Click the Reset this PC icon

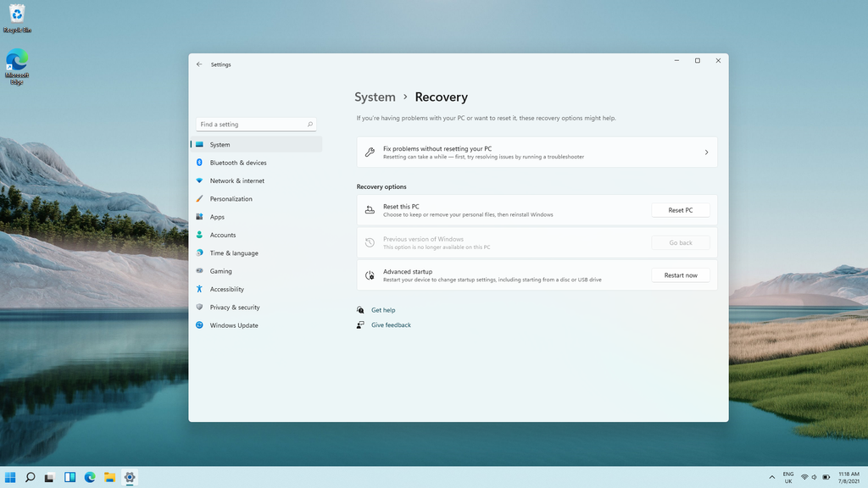(x=369, y=209)
